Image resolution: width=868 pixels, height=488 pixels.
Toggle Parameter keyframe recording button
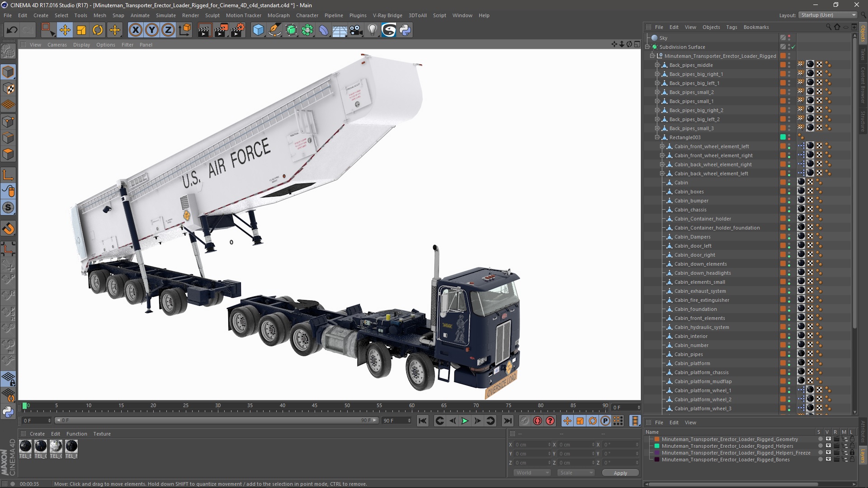point(605,421)
